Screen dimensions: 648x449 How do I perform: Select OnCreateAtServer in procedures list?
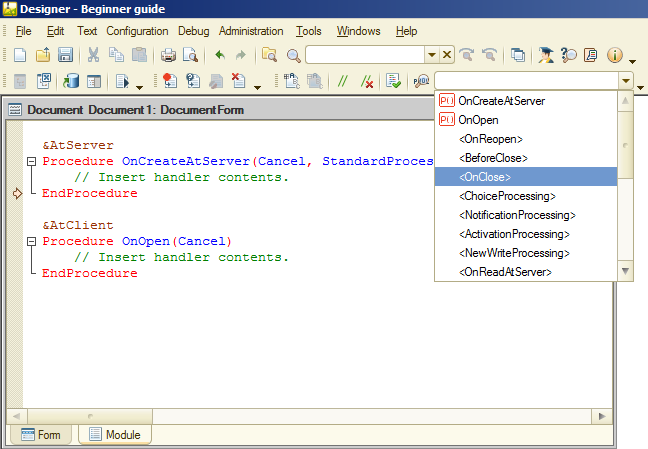526,101
